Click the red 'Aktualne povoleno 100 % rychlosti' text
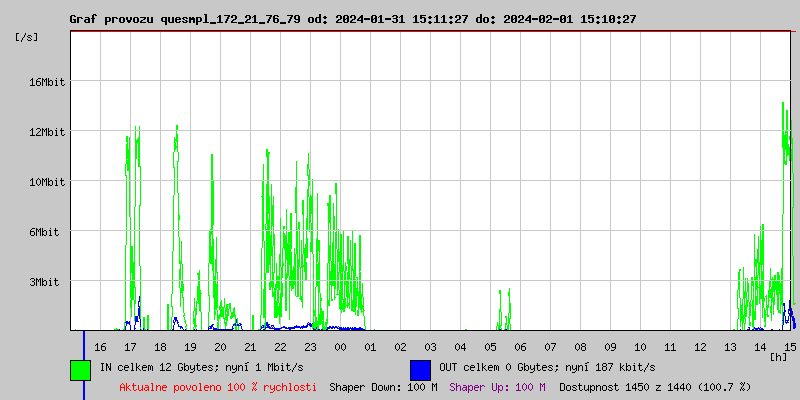 [218, 387]
